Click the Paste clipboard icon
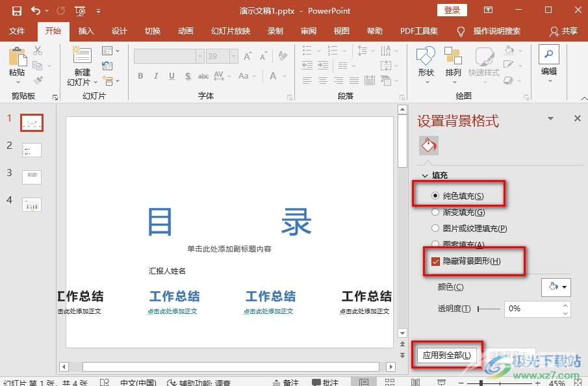The width and height of the screenshot is (588, 386). pyautogui.click(x=18, y=58)
